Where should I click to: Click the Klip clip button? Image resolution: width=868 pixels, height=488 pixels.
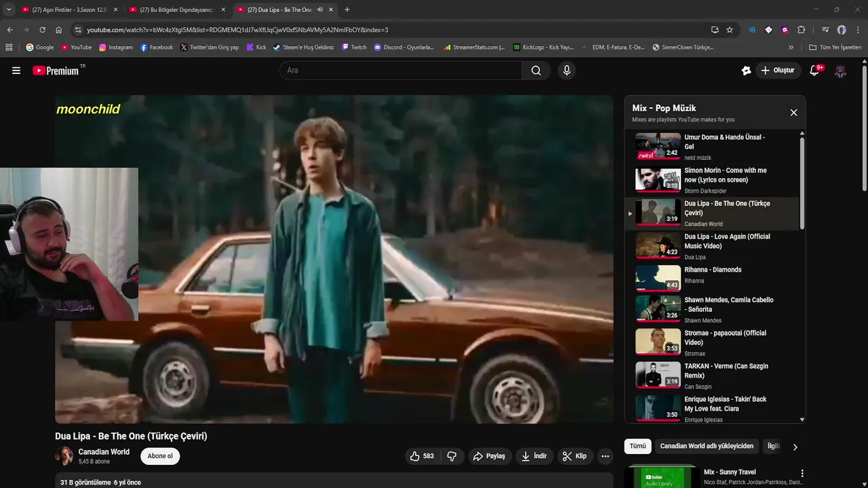point(574,456)
